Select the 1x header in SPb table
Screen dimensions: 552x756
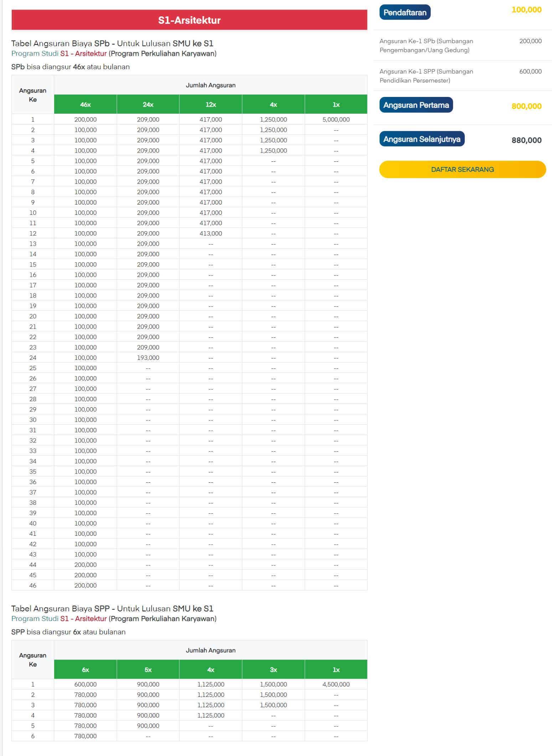click(x=336, y=104)
